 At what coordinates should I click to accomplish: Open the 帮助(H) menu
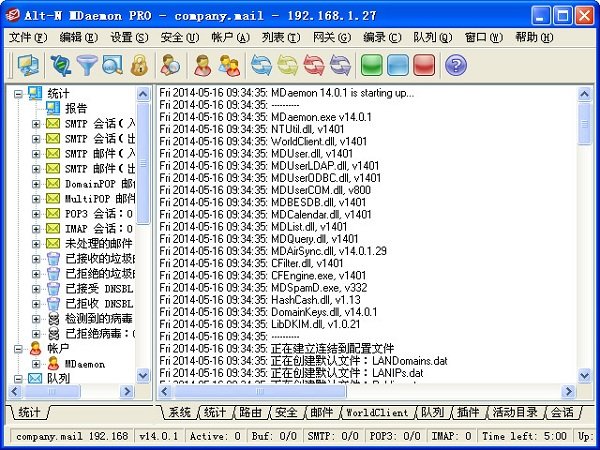click(534, 38)
